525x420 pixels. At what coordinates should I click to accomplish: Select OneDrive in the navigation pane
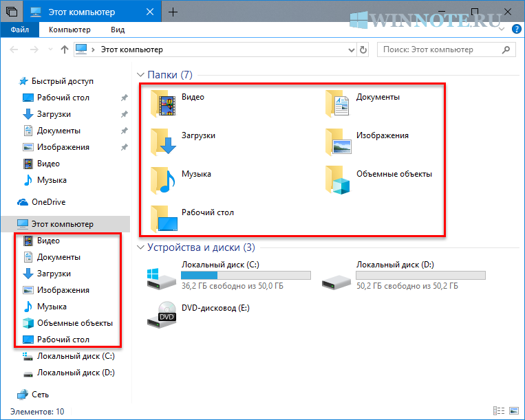pyautogui.click(x=41, y=202)
